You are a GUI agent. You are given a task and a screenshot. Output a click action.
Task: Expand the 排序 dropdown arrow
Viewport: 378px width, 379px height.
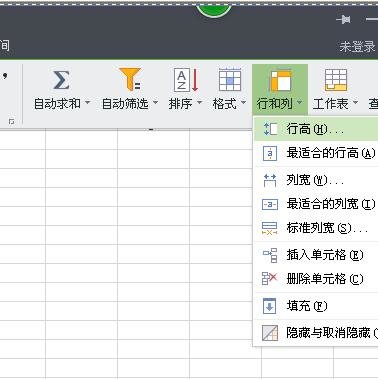click(199, 103)
